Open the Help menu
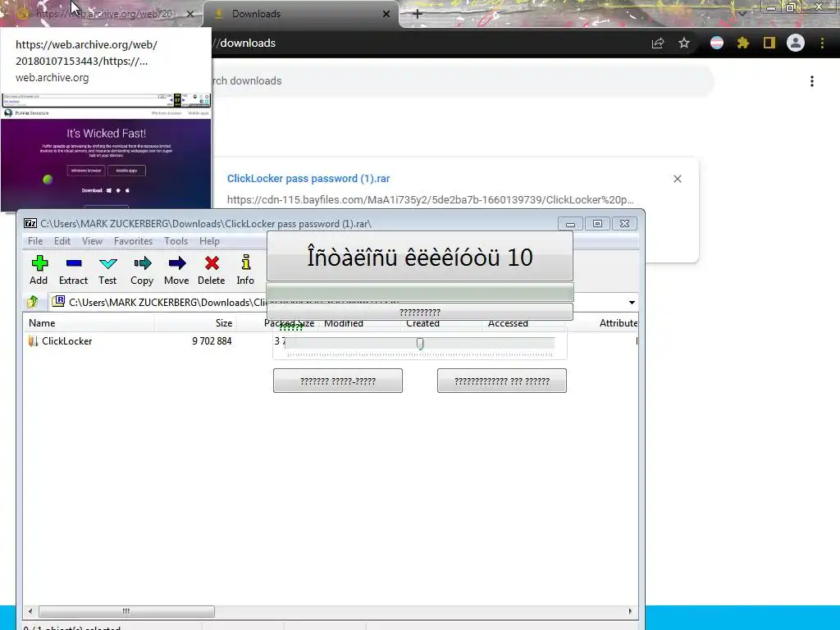The image size is (840, 630). 209,241
